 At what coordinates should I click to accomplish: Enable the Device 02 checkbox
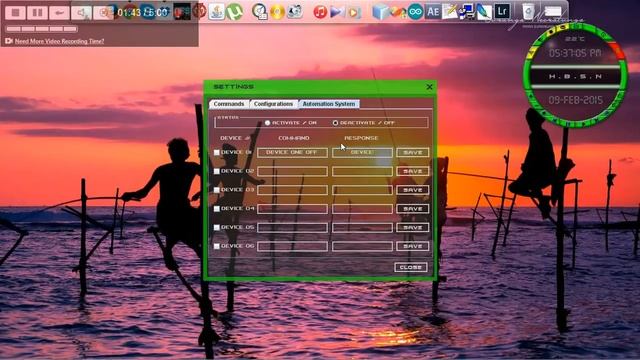(217, 171)
